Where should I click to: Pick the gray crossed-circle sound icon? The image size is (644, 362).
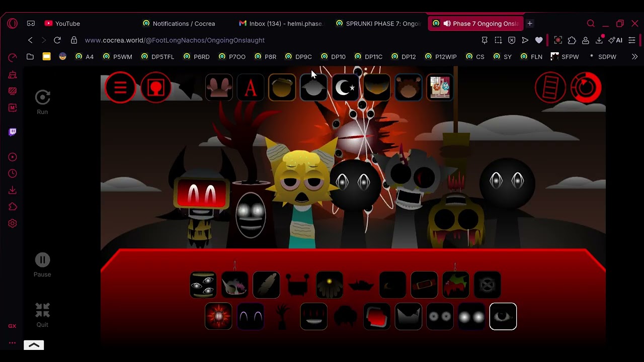tap(487, 285)
